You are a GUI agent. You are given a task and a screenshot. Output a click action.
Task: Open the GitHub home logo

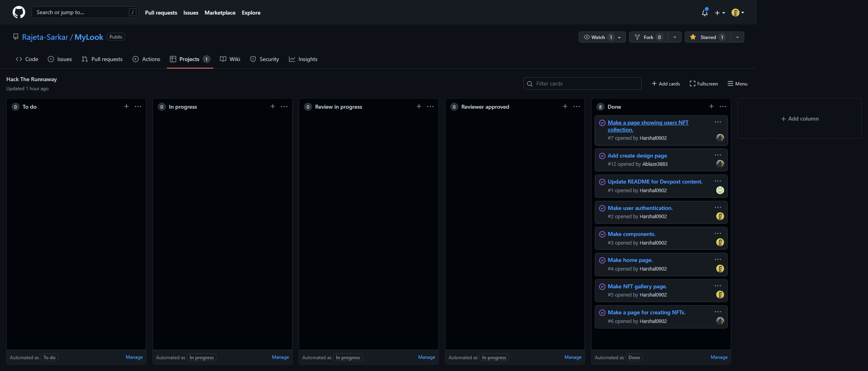coord(19,12)
